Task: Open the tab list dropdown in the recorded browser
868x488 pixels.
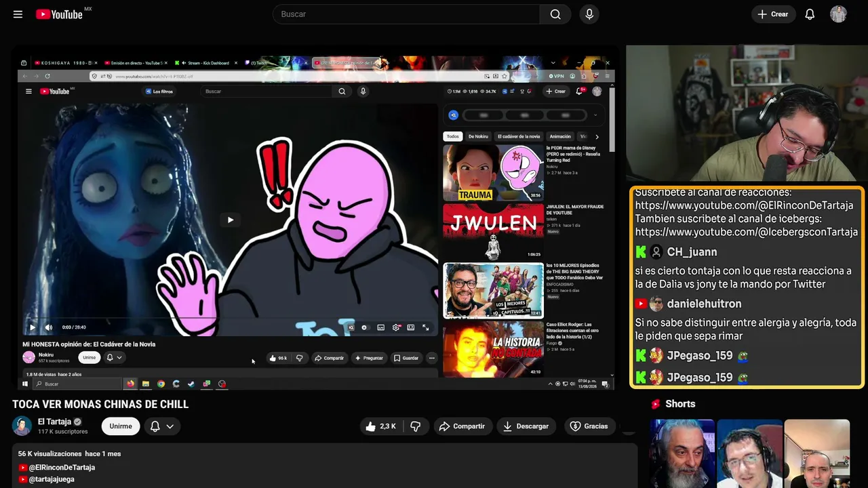Action: click(x=553, y=63)
